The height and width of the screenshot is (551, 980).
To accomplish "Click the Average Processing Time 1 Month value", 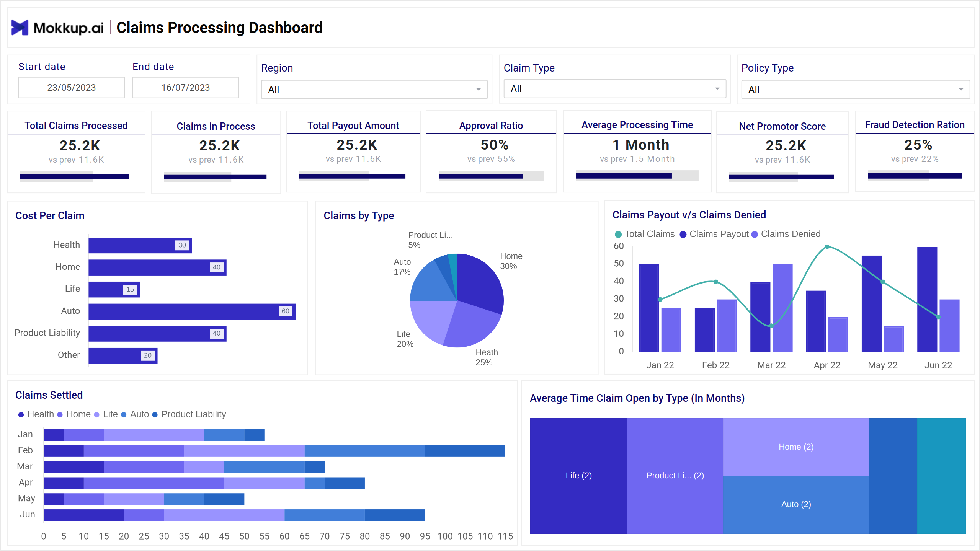I will [641, 145].
